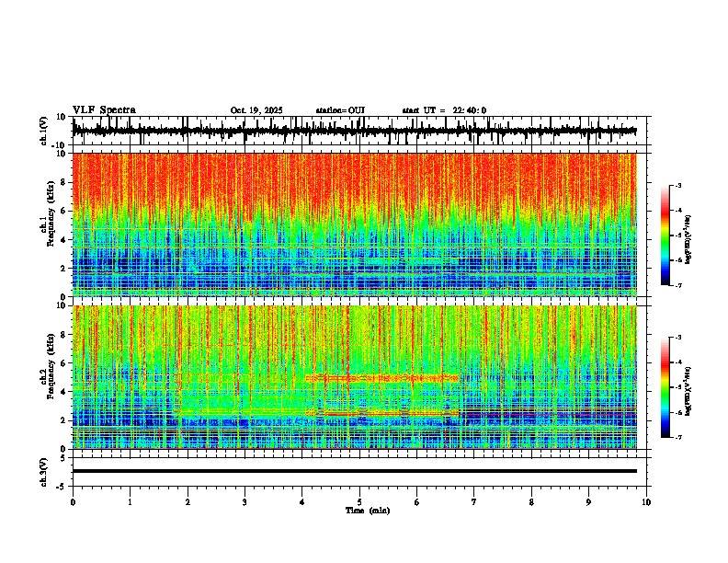Click the ch.2 red emission band near 5 kHz
This screenshot has height=563, width=728.
pos(382,378)
